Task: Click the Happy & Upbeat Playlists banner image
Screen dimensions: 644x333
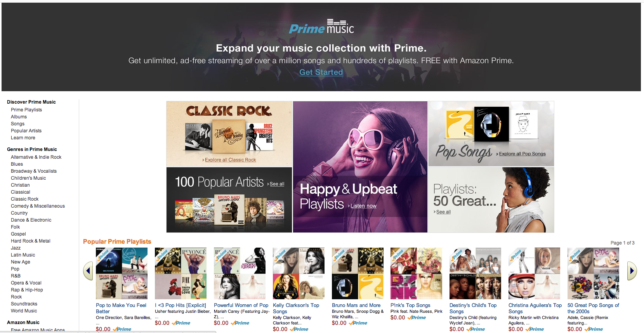Action: click(x=360, y=167)
